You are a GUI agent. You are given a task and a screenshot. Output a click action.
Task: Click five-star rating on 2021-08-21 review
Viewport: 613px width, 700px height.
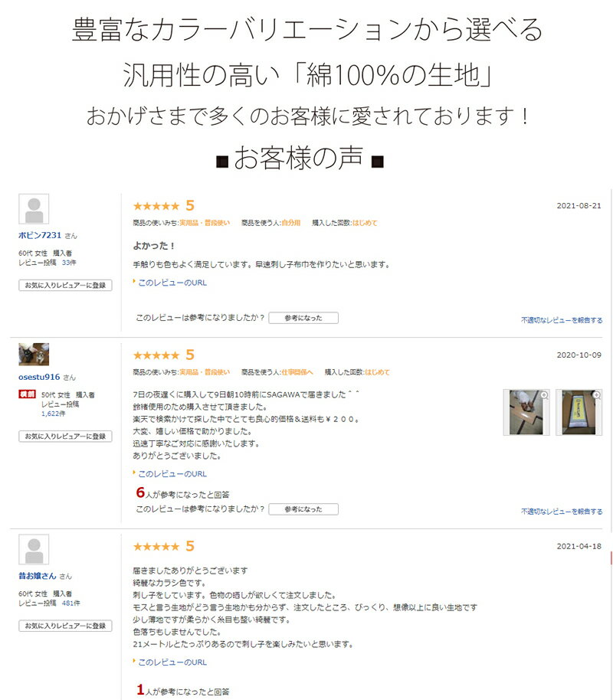point(156,206)
